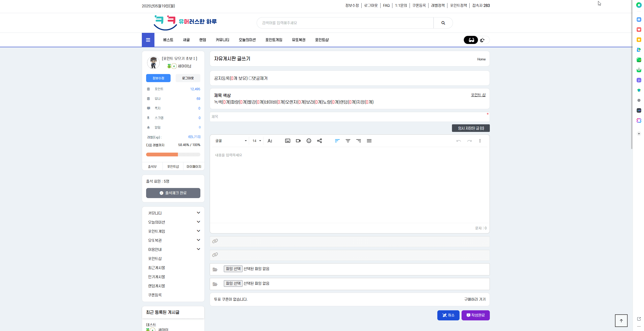Screen dimensions: 644x331
Task: Click the insert video icon in editor
Action: pyautogui.click(x=298, y=141)
